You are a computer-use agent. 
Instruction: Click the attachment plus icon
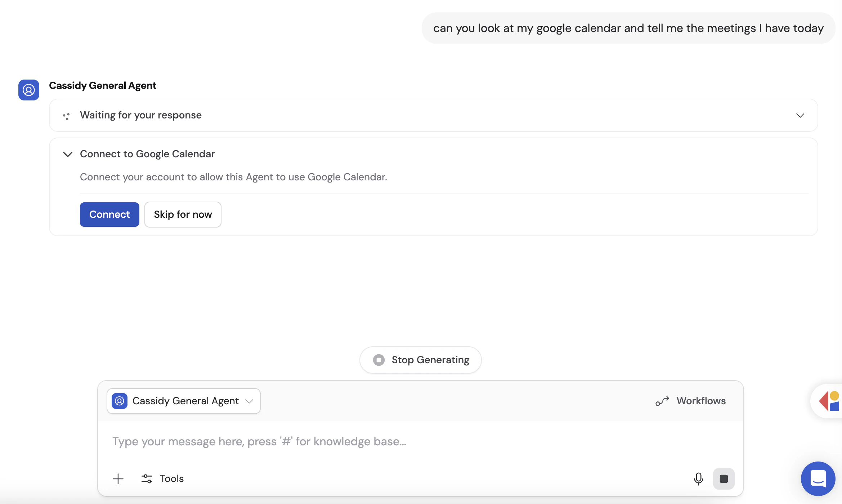[118, 479]
